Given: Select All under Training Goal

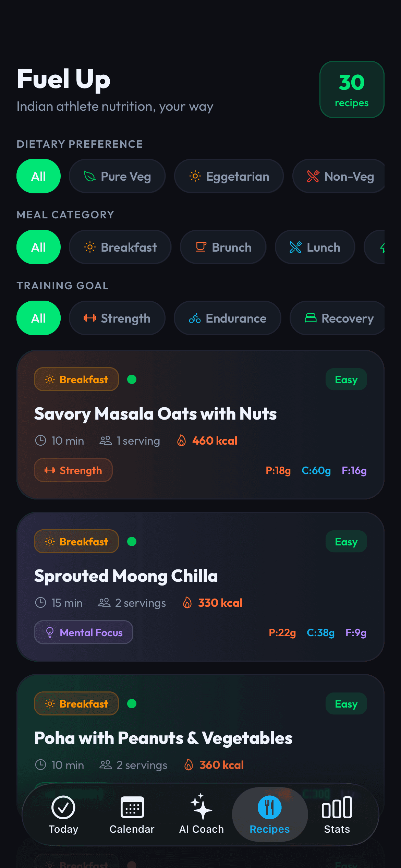Looking at the screenshot, I should coord(38,318).
